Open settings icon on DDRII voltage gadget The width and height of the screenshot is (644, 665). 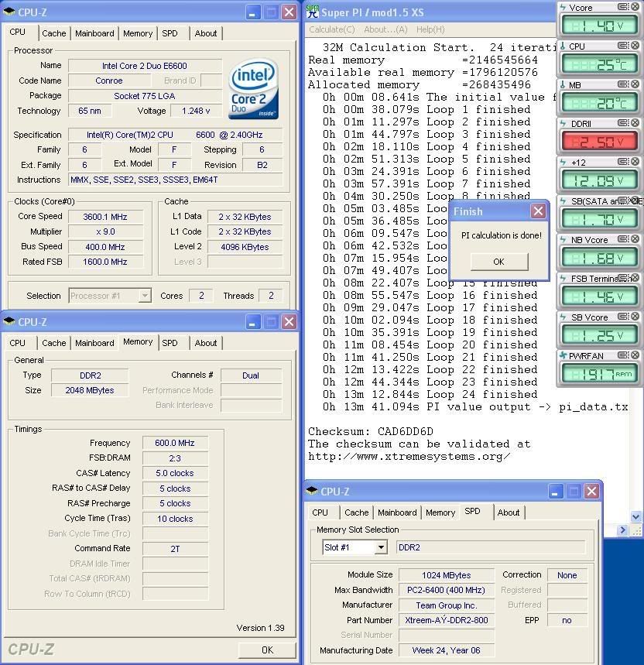[623, 122]
